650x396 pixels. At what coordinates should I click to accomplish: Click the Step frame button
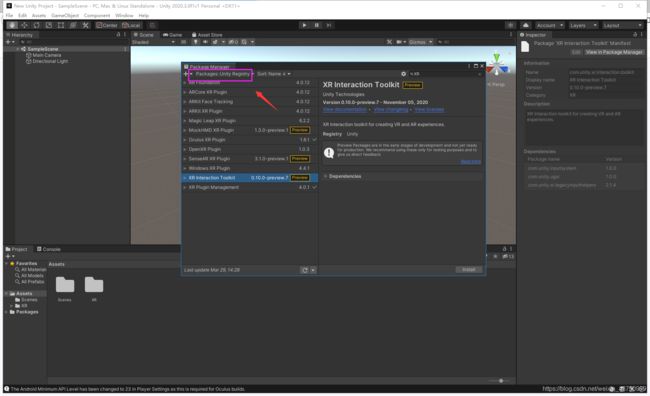coord(329,25)
